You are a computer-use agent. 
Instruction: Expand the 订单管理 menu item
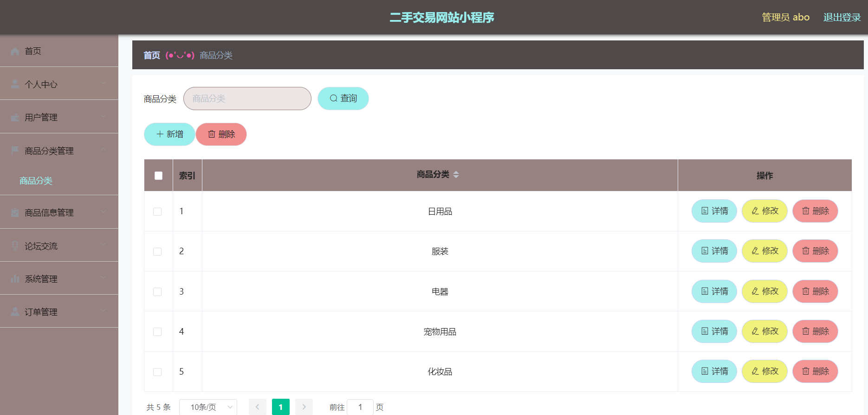[59, 312]
